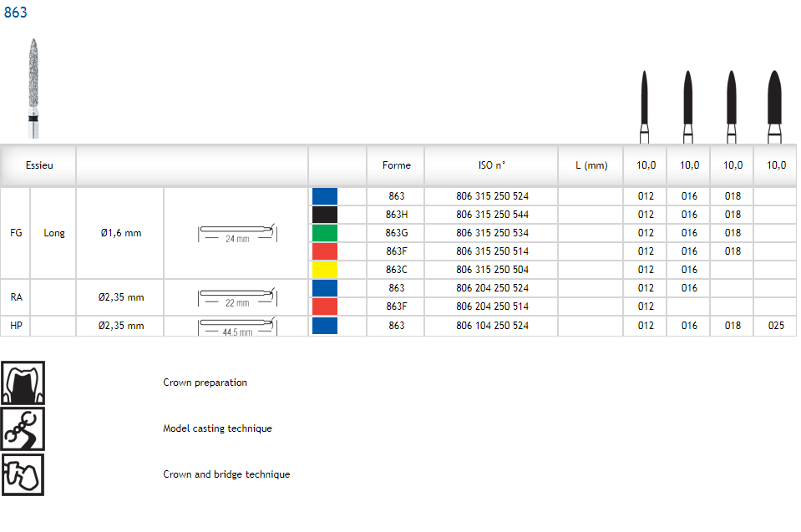Click the 44.5 mm shank length diagram
This screenshot has width=801, height=532.
pos(237,326)
